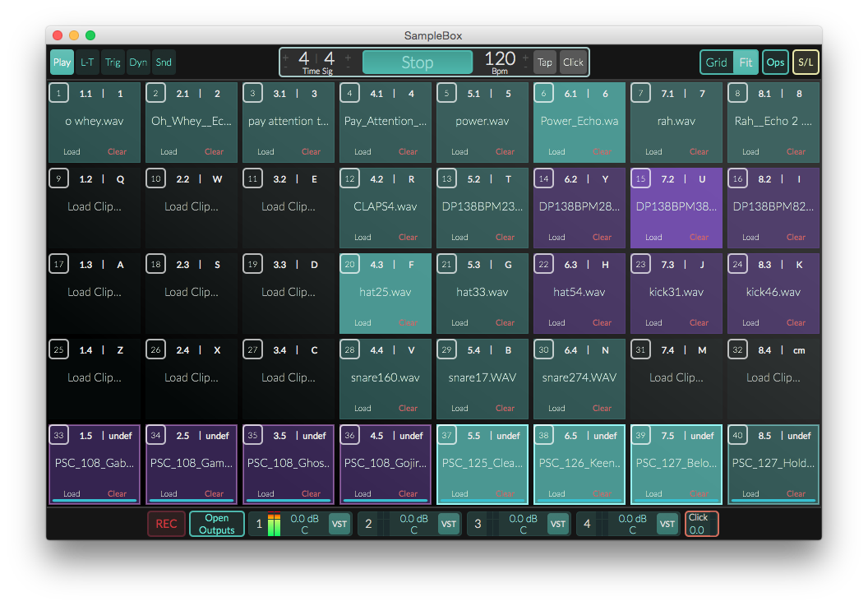
Task: Load a clip into pad 9 (1.2 Q)
Action: coord(94,206)
